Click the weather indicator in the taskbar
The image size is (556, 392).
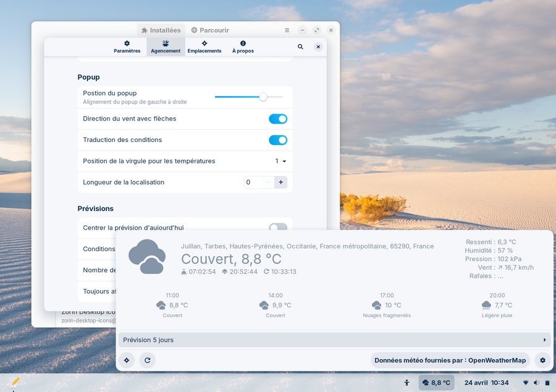[436, 383]
